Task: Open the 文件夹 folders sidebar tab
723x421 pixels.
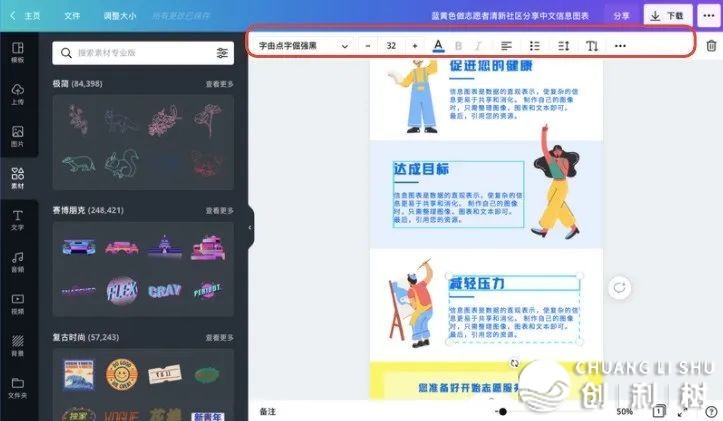Action: coord(18,388)
